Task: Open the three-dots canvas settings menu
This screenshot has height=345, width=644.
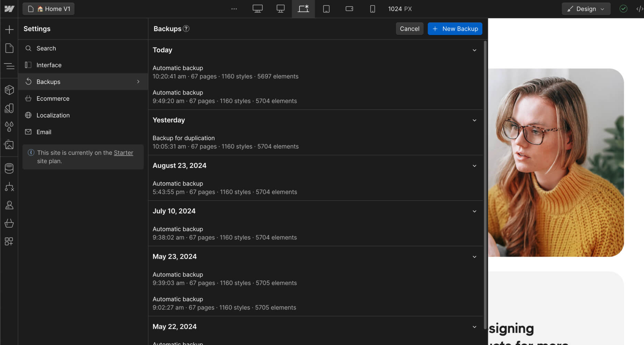Action: [x=234, y=9]
